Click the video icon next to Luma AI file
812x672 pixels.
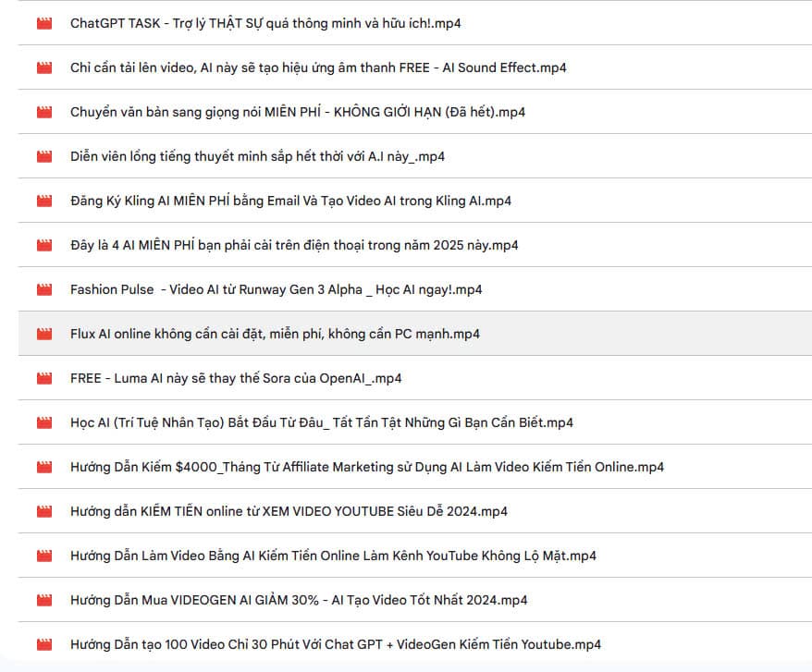(x=44, y=378)
